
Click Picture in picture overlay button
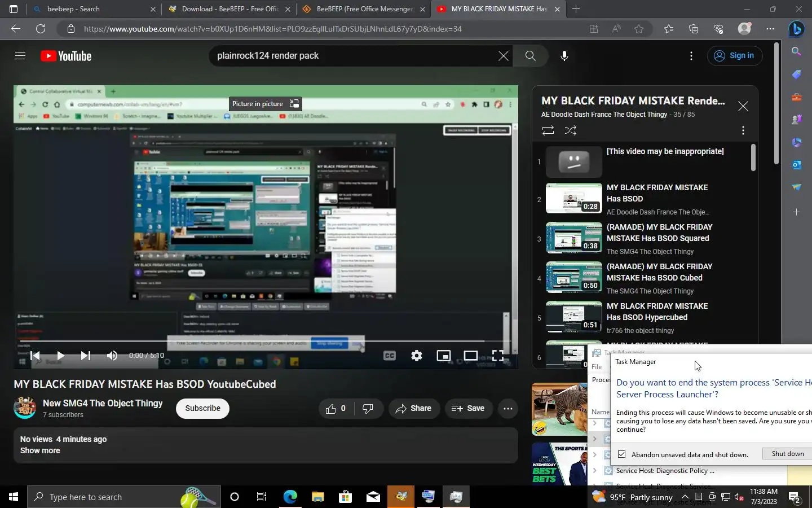pyautogui.click(x=265, y=103)
